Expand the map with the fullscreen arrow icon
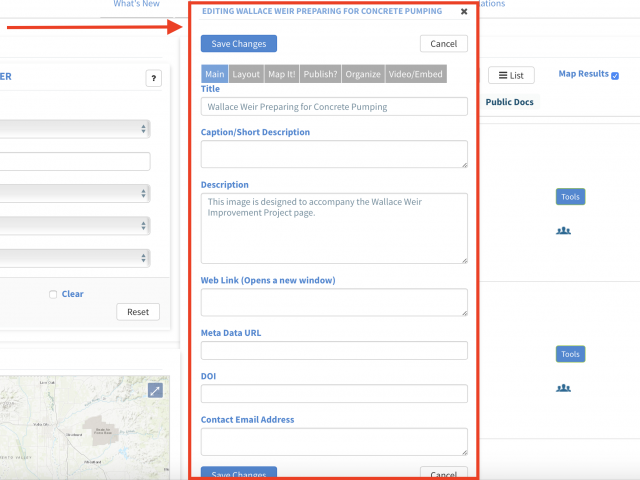Viewport: 640px width, 480px height. pyautogui.click(x=155, y=391)
